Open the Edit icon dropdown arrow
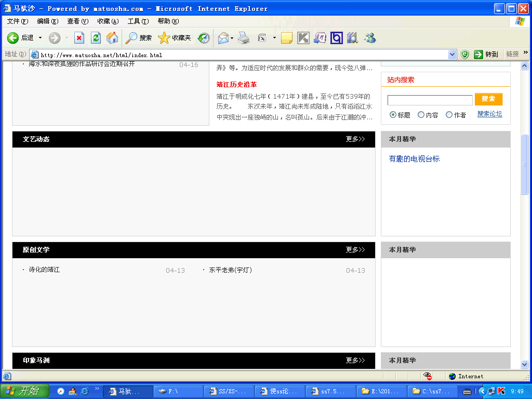Viewport: 532px width, 399px height. [x=274, y=38]
